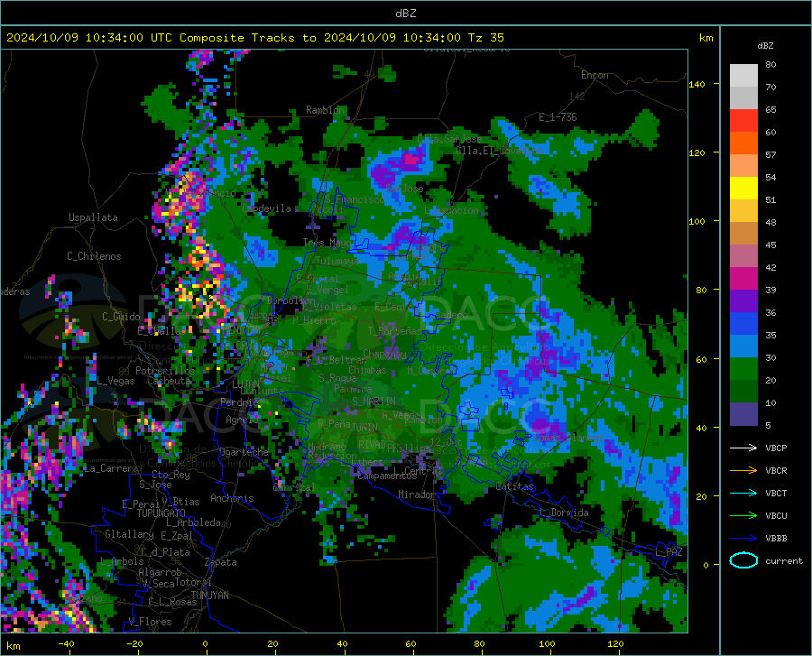Click the white VBCP arrow in the legend
The height and width of the screenshot is (656, 812).
pos(743,448)
